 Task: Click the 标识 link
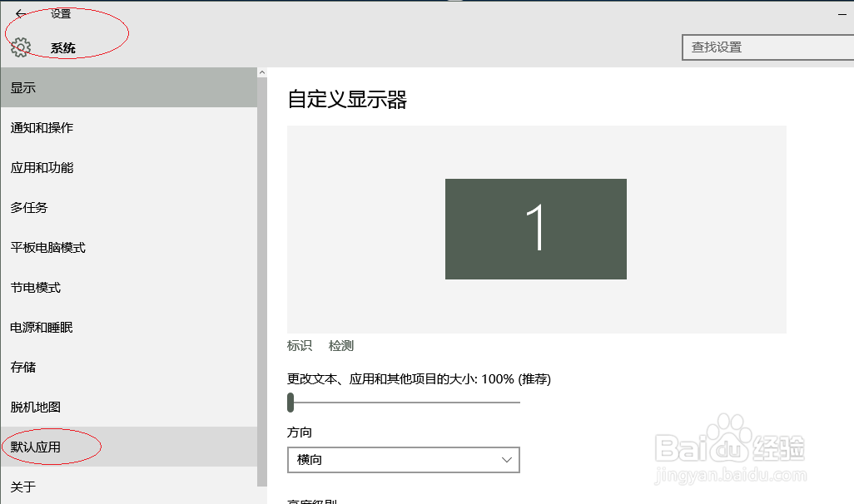[300, 346]
